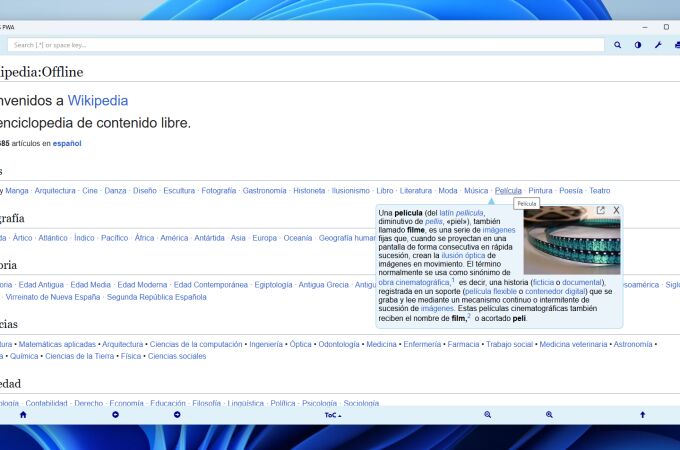Open the Fotografía article link

pos(219,191)
